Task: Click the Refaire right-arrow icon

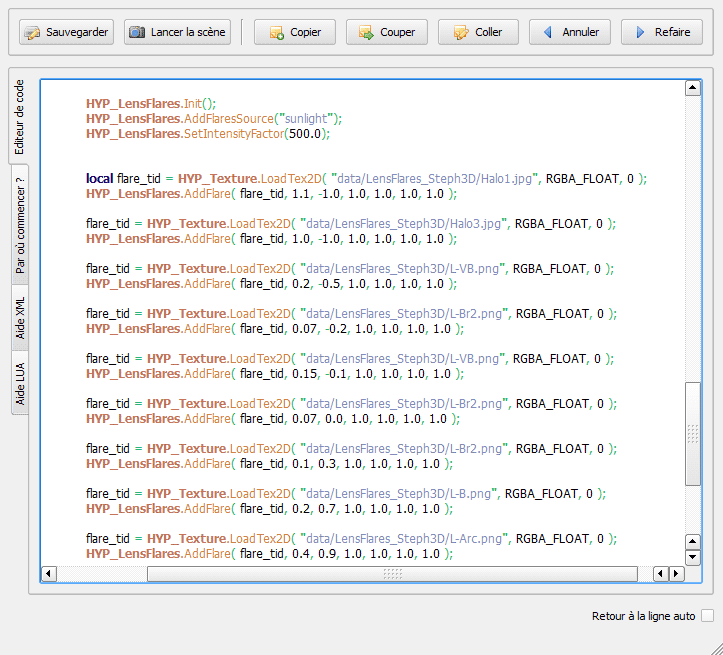Action: point(640,32)
